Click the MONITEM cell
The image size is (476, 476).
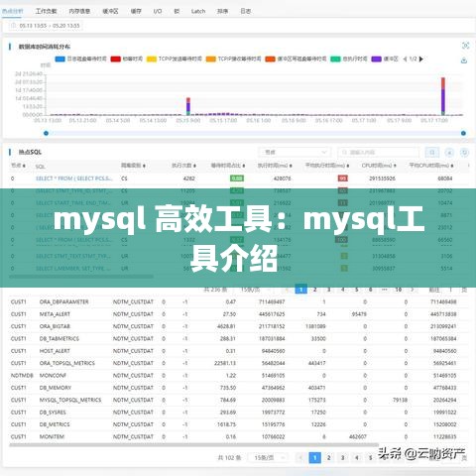click(x=52, y=436)
